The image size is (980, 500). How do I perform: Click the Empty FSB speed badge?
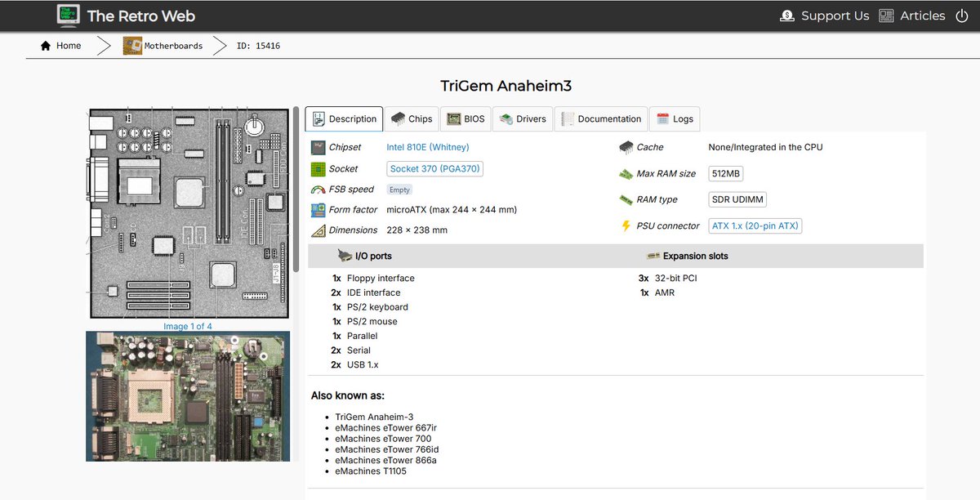click(399, 190)
